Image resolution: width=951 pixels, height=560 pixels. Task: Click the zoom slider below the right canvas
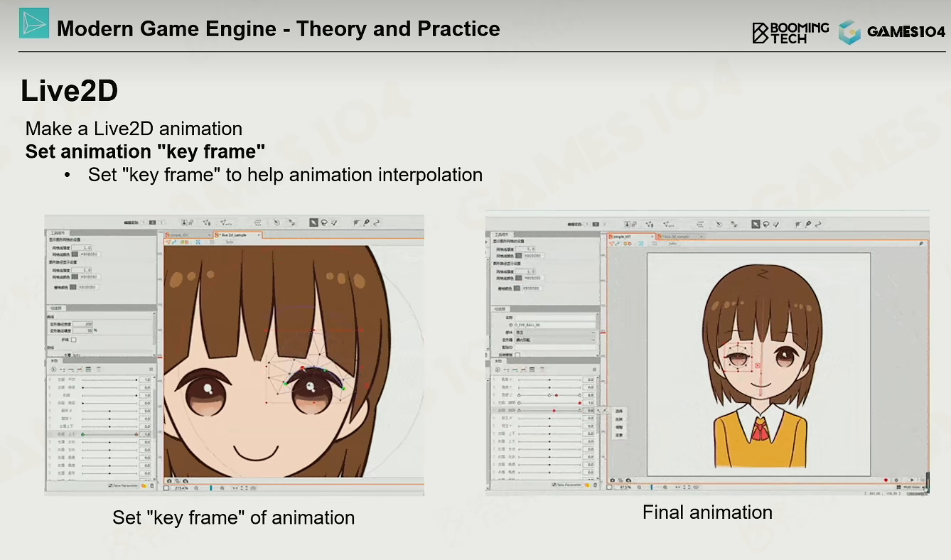point(652,488)
